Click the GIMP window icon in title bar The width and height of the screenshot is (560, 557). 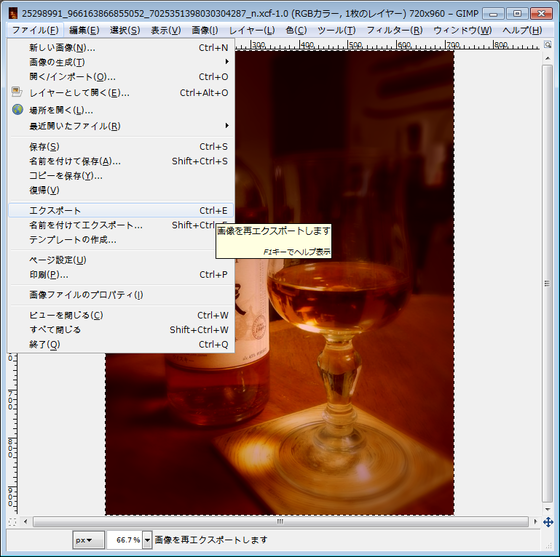coord(13,14)
